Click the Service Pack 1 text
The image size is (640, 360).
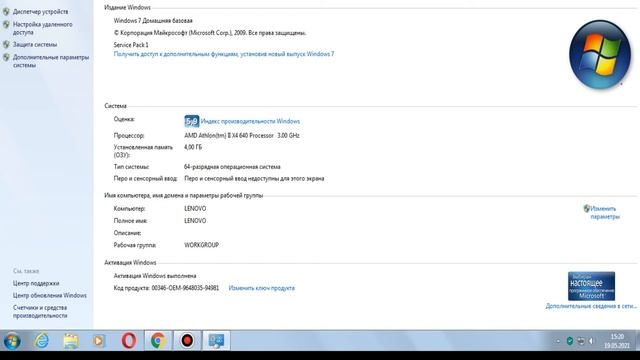coord(131,45)
